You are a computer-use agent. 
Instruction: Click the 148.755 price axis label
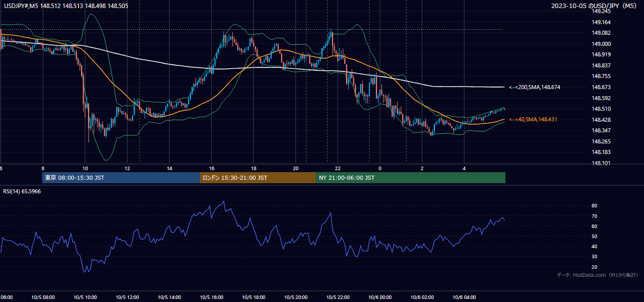(601, 76)
